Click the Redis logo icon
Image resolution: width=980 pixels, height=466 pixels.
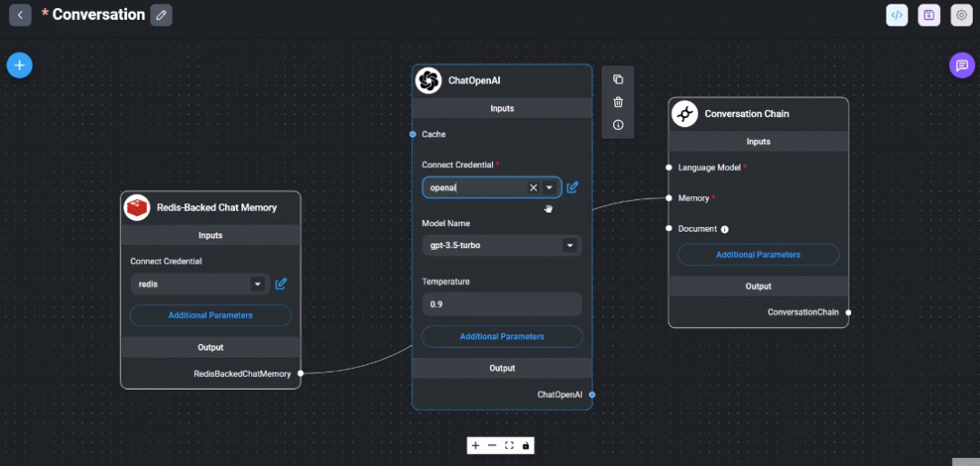(137, 207)
